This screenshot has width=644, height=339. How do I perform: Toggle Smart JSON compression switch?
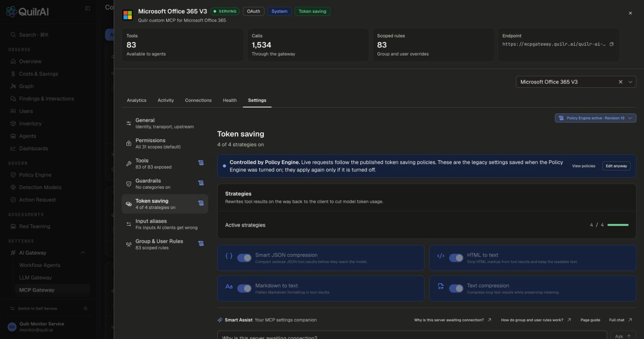click(244, 258)
